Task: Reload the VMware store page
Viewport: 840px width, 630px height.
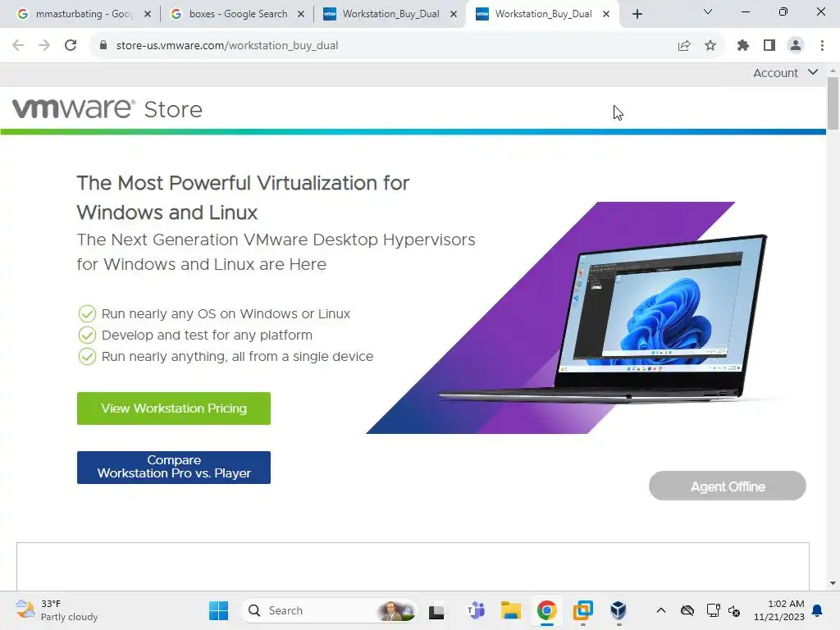Action: click(71, 46)
